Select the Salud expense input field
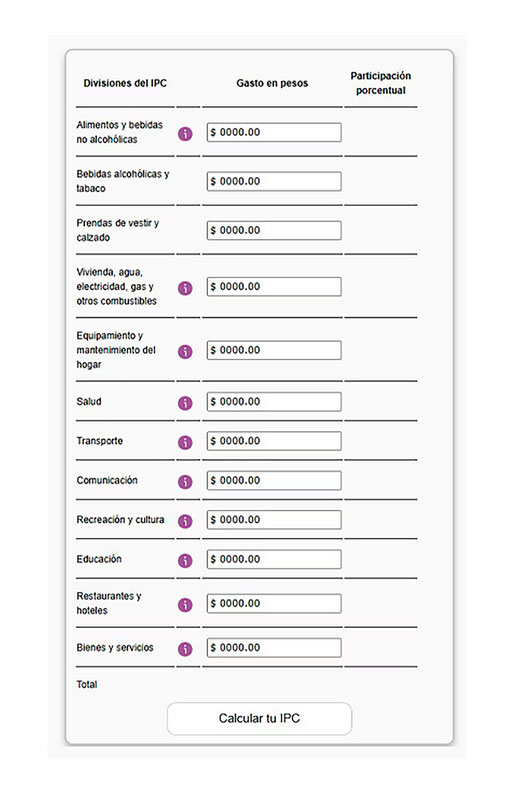Screen dimensions: 511x809 click(274, 401)
